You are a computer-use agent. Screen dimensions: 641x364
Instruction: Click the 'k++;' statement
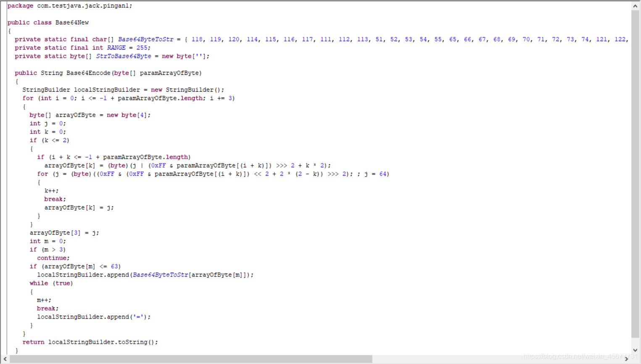tap(51, 191)
